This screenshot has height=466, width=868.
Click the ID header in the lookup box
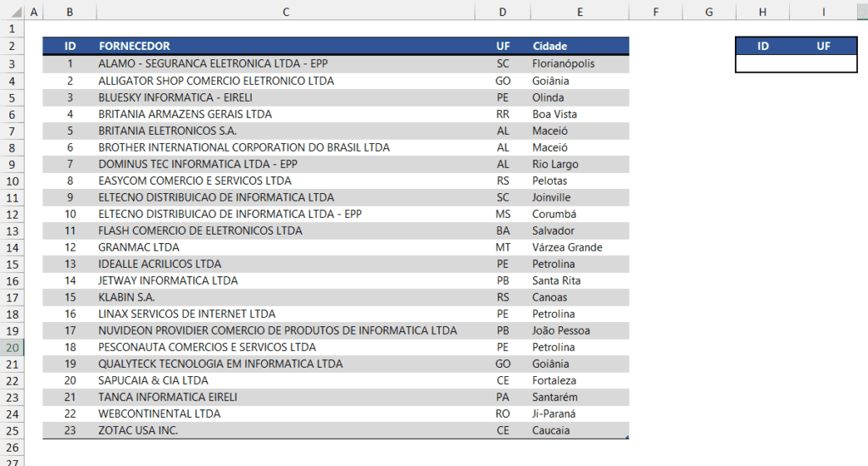pos(763,46)
